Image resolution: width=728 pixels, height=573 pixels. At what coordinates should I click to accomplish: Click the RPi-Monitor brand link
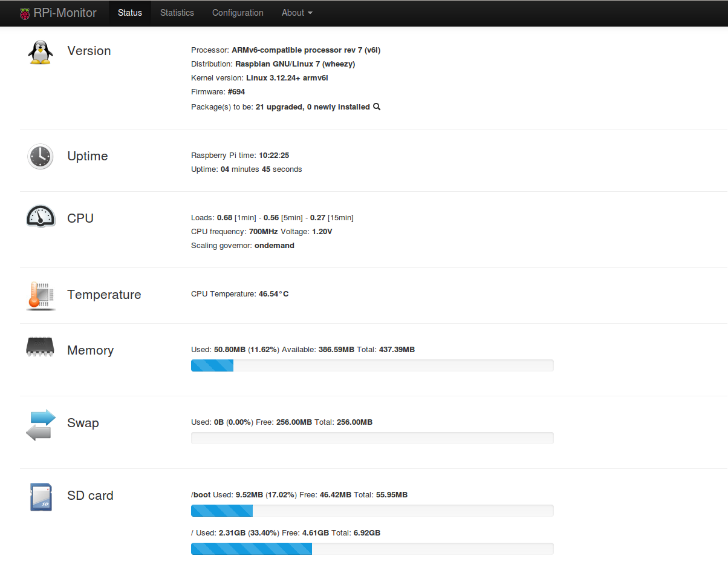coord(65,13)
